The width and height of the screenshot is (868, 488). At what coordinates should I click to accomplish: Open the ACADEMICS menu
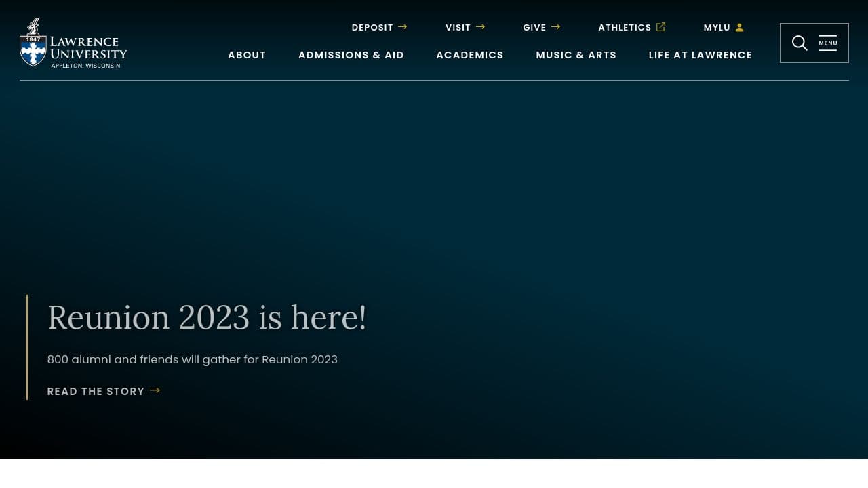[x=470, y=55]
